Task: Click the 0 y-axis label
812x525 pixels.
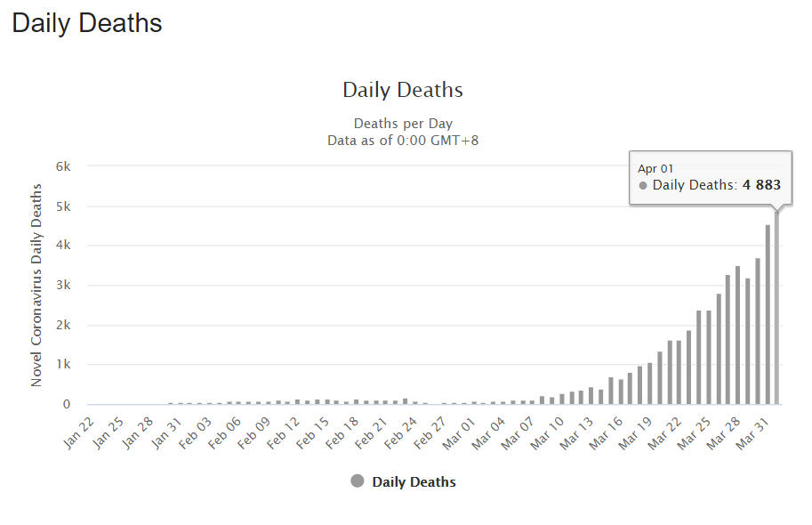Action: click(x=67, y=404)
